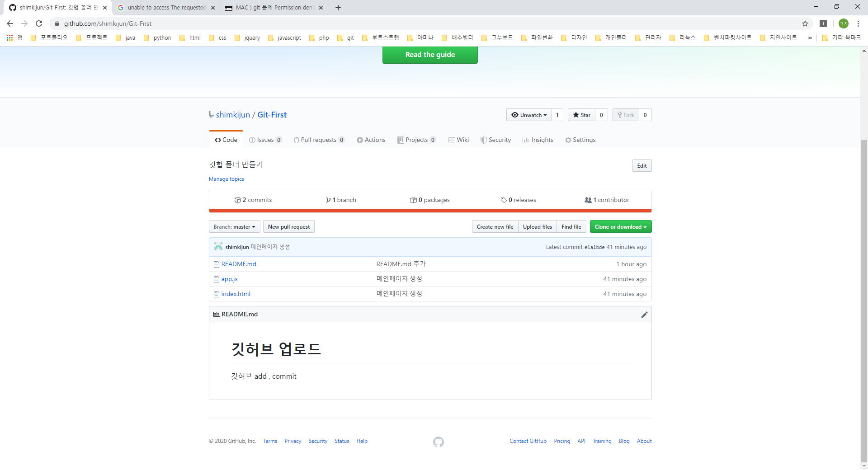
Task: Click the Edit description button
Action: [642, 165]
